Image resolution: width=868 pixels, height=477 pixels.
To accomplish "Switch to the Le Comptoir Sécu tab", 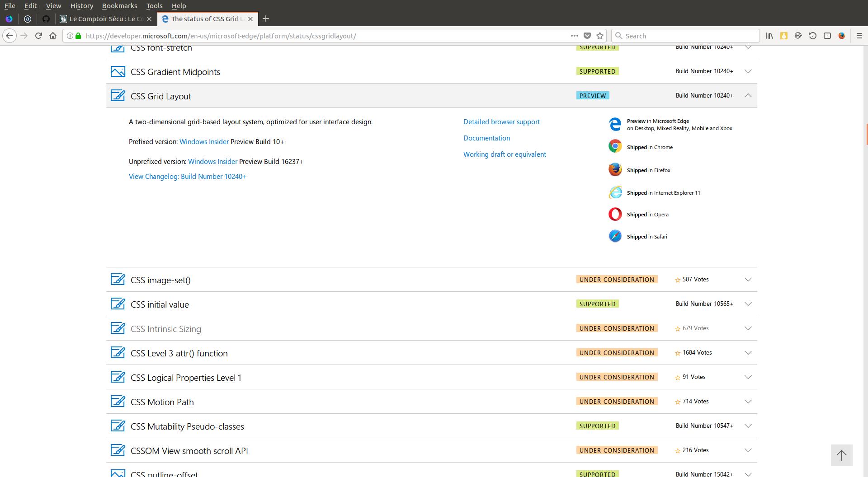I will coord(107,19).
